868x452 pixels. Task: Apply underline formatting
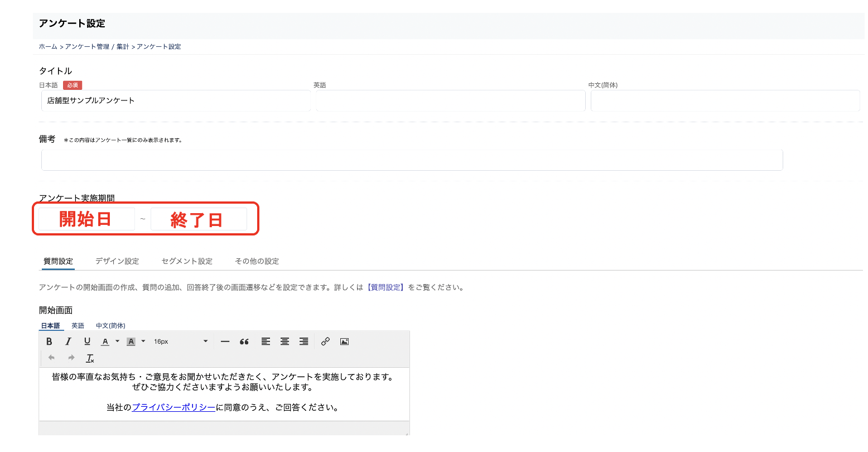(x=86, y=341)
